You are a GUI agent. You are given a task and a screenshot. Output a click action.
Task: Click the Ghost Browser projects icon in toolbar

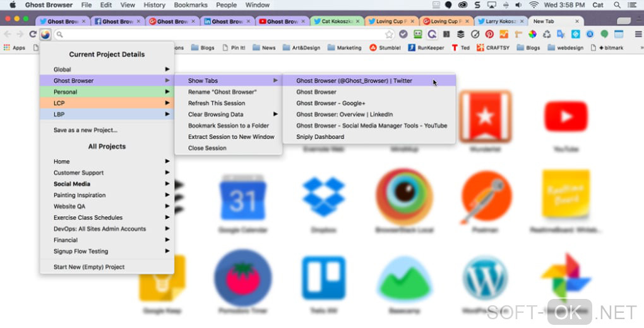pyautogui.click(x=45, y=35)
